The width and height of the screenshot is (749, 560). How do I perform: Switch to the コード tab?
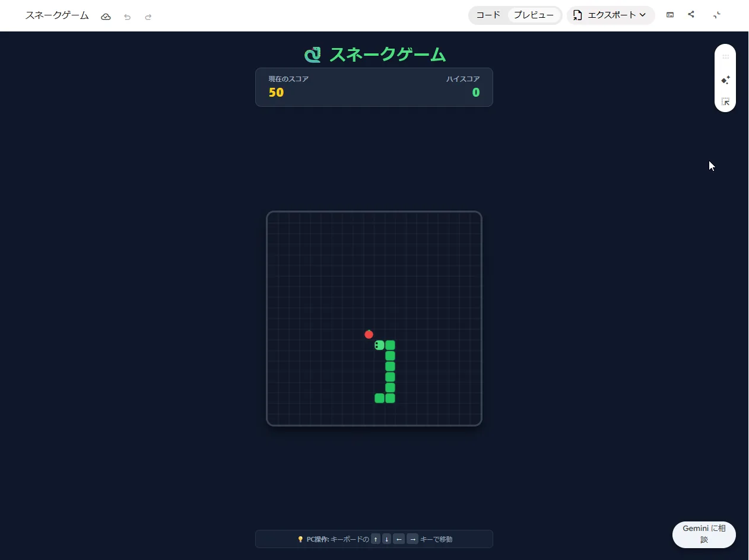pyautogui.click(x=488, y=15)
